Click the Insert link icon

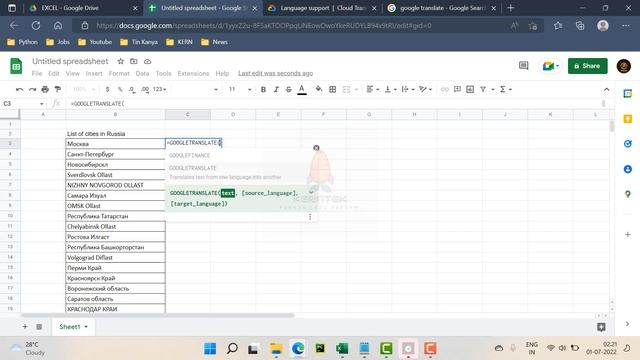click(444, 89)
